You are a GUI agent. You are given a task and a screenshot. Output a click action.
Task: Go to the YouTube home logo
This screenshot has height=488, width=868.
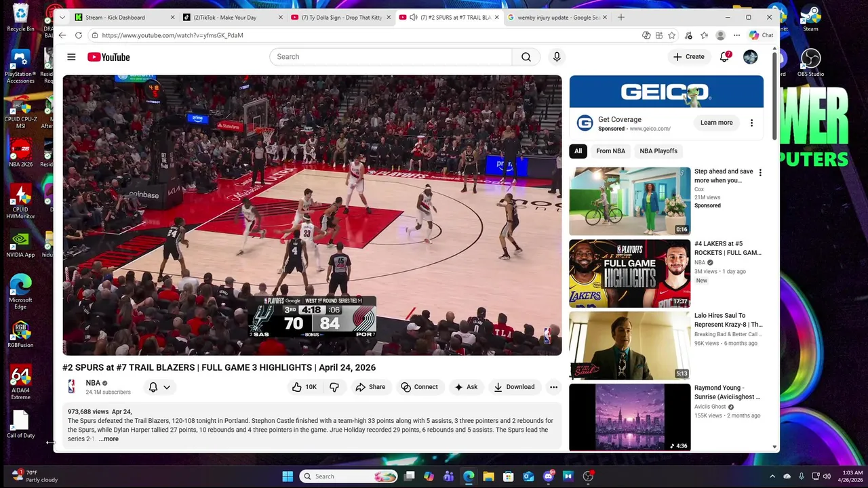click(x=108, y=57)
